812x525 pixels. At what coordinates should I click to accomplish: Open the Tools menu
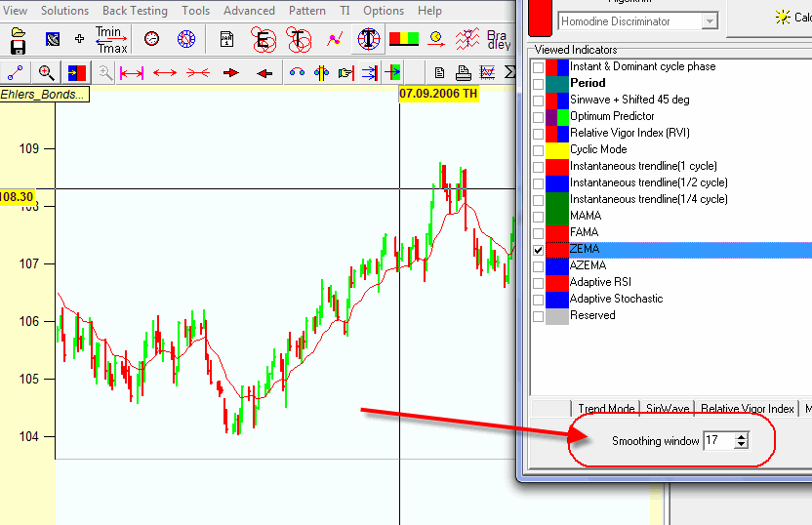coord(195,11)
